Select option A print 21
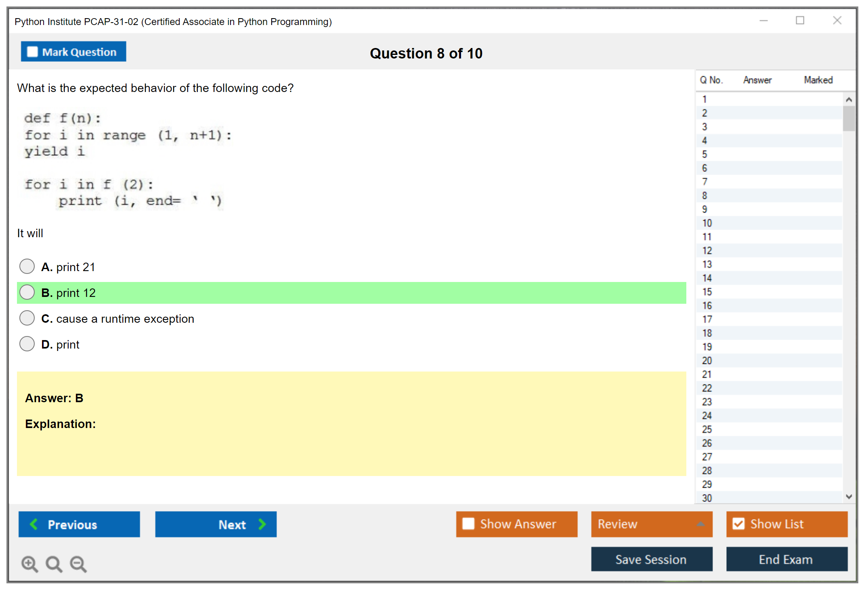This screenshot has width=868, height=593. pos(27,266)
